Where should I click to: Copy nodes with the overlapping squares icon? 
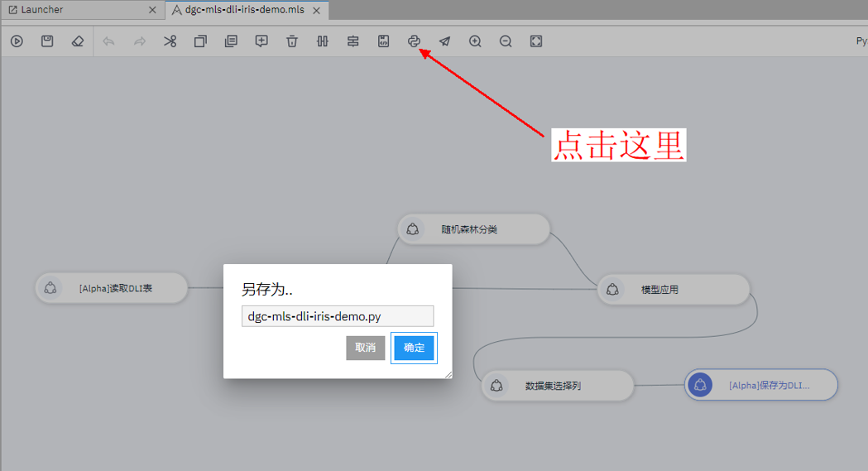tap(200, 41)
